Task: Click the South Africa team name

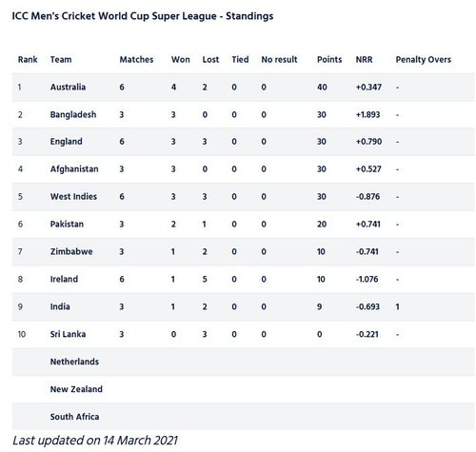Action: coord(75,417)
